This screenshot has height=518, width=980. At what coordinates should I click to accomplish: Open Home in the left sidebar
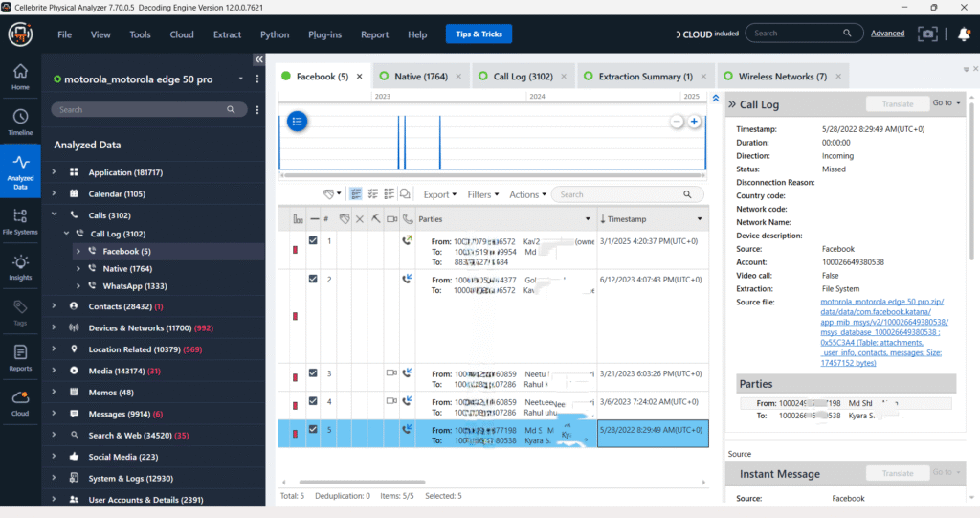[x=20, y=77]
